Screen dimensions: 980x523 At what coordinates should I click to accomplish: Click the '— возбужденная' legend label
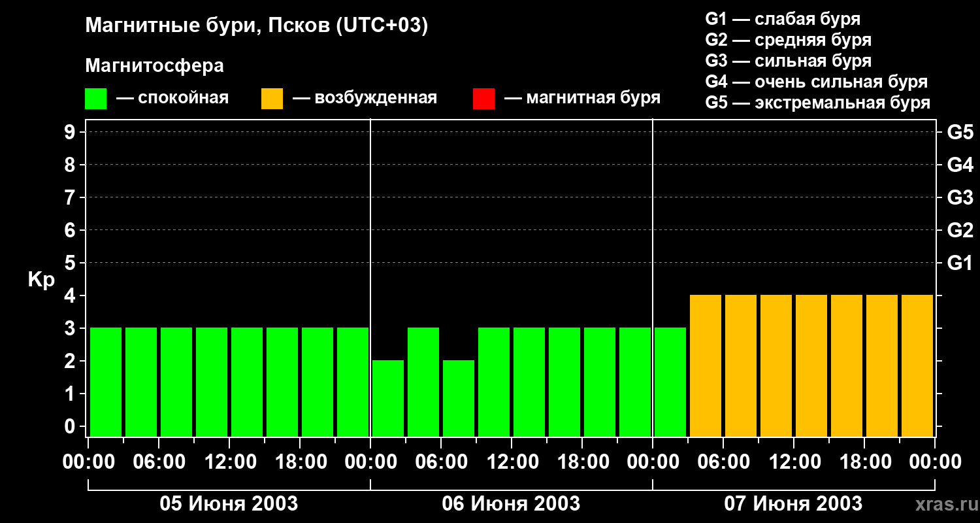coord(365,98)
